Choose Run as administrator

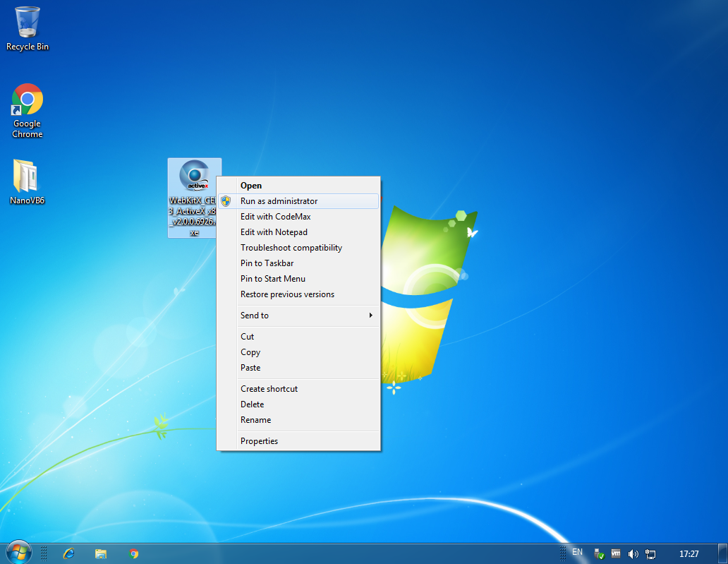pyautogui.click(x=298, y=201)
